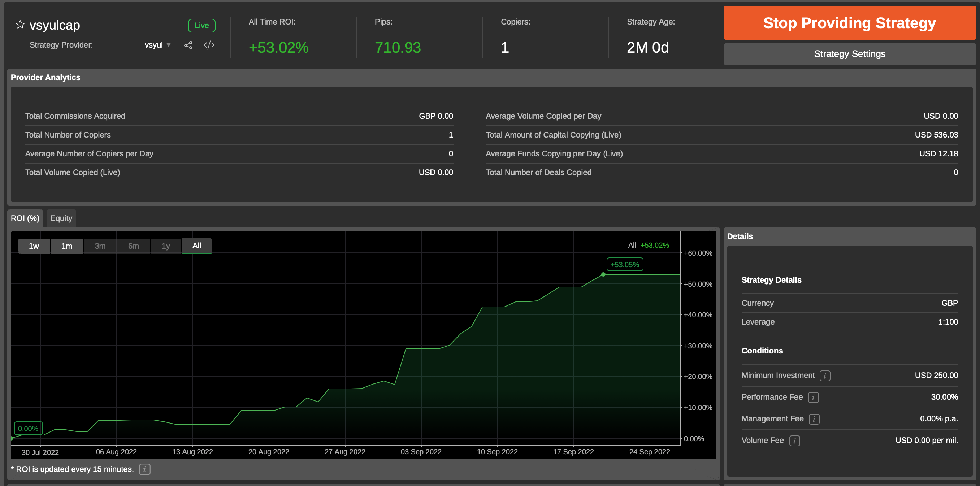
Task: Choose the 6m chart range
Action: click(133, 246)
